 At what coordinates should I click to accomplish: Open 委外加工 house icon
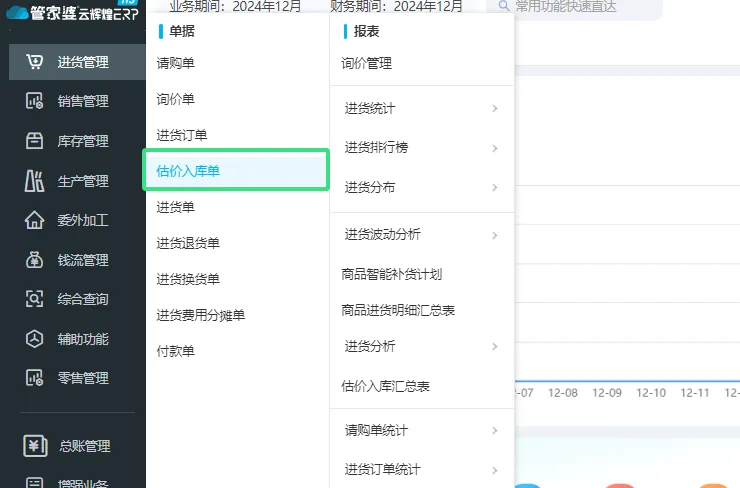(35, 220)
